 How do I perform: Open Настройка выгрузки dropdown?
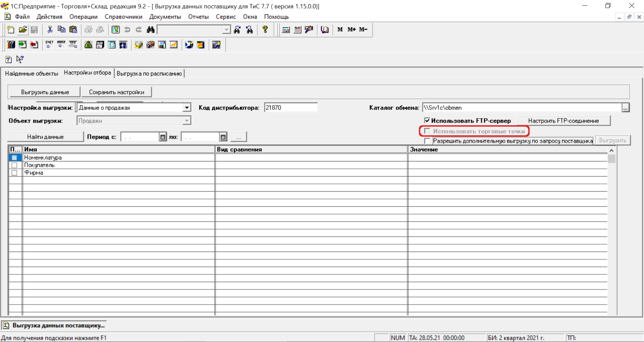pyautogui.click(x=187, y=108)
